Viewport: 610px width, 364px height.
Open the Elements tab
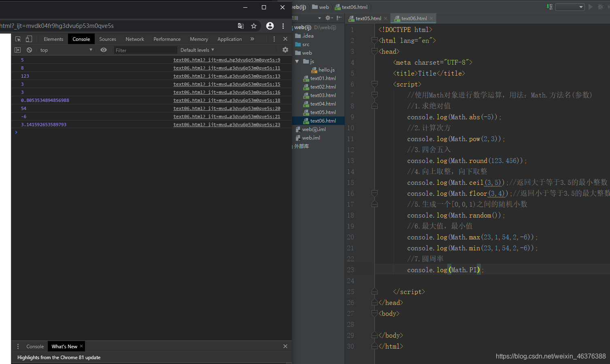click(x=53, y=39)
